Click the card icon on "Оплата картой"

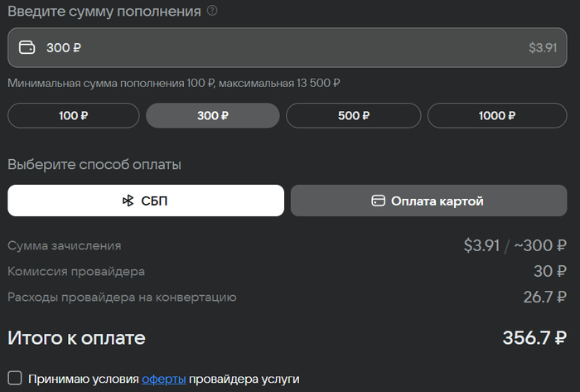point(378,201)
